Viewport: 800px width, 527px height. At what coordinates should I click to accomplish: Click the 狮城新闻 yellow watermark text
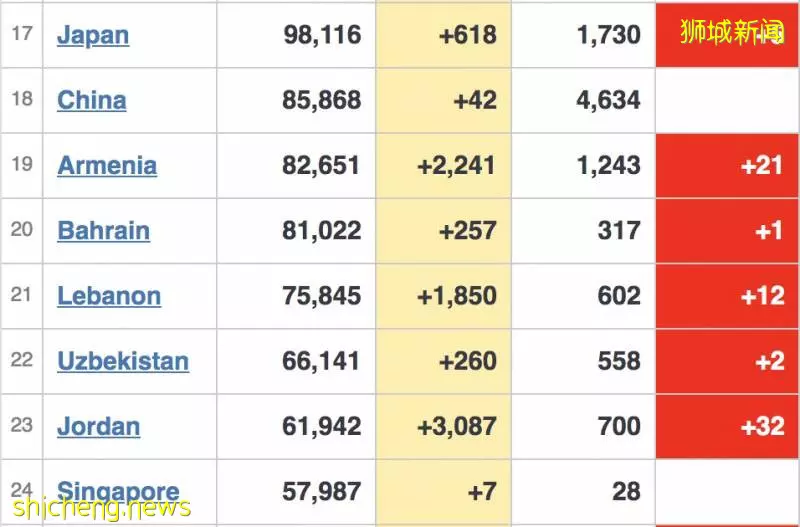coord(732,32)
